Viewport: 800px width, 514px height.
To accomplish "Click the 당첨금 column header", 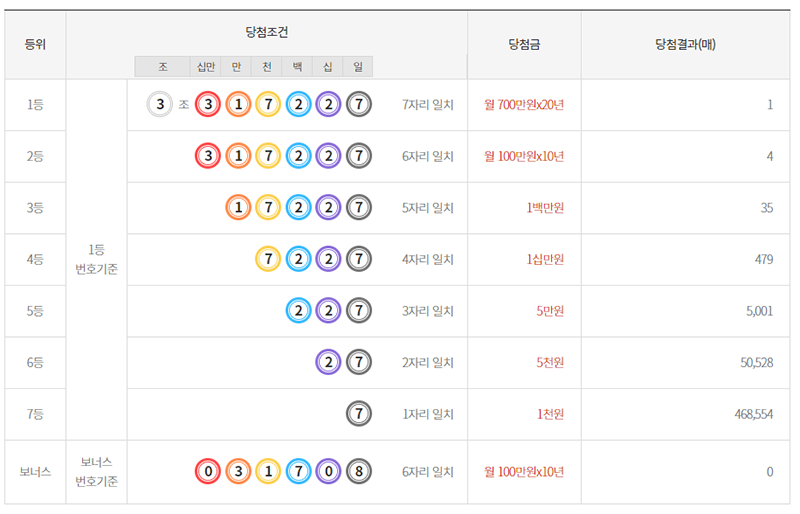I will click(524, 45).
